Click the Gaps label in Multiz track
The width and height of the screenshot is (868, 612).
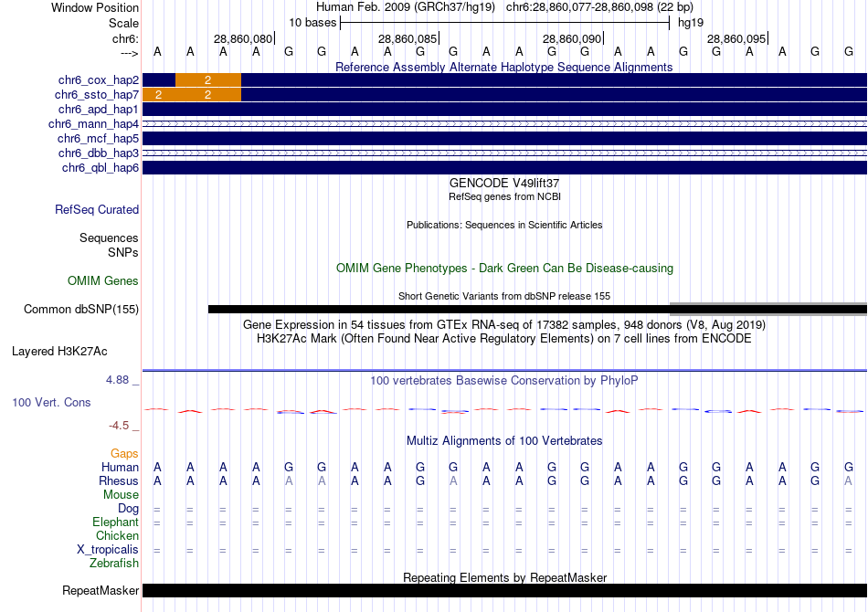pos(124,454)
